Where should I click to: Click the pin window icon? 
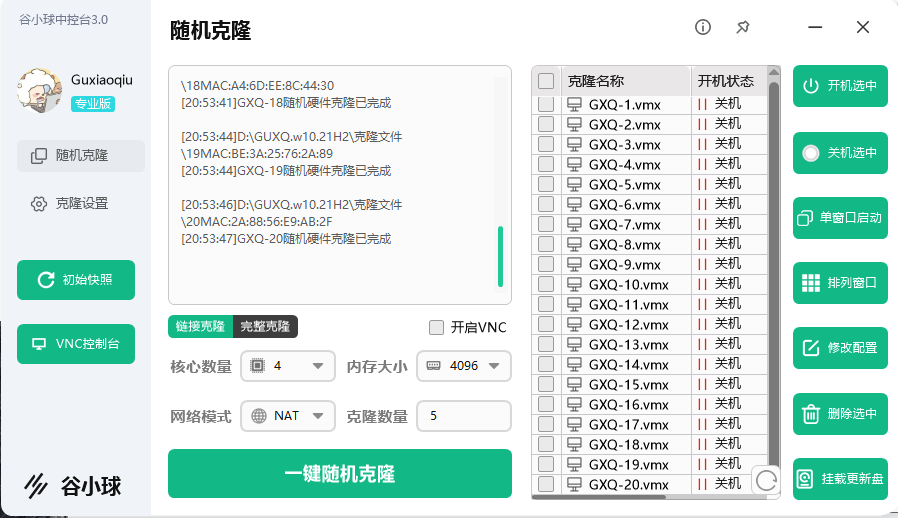[x=743, y=27]
